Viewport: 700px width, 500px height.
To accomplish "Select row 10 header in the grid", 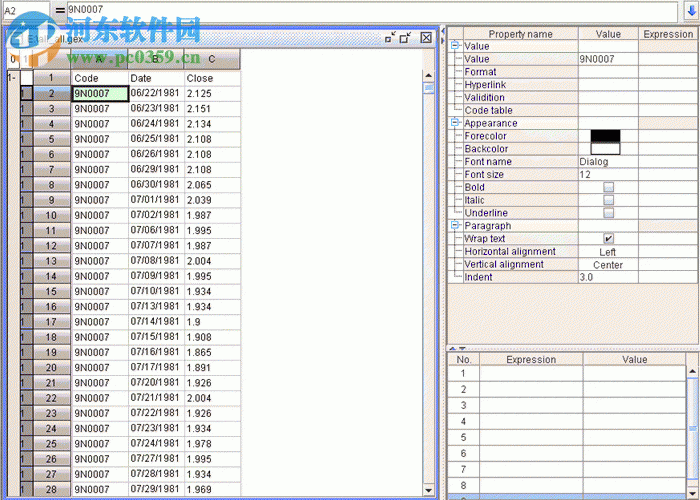I will point(51,215).
